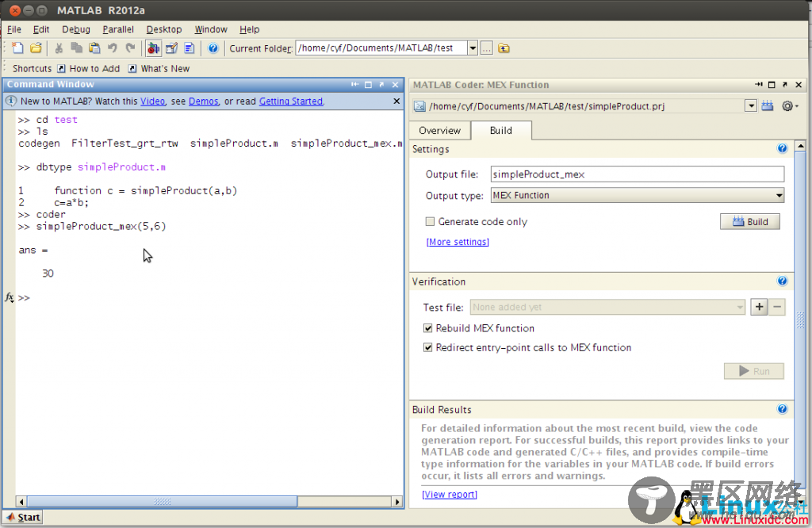Enable Generate code only checkbox
Viewport: 812px width, 528px height.
click(430, 221)
